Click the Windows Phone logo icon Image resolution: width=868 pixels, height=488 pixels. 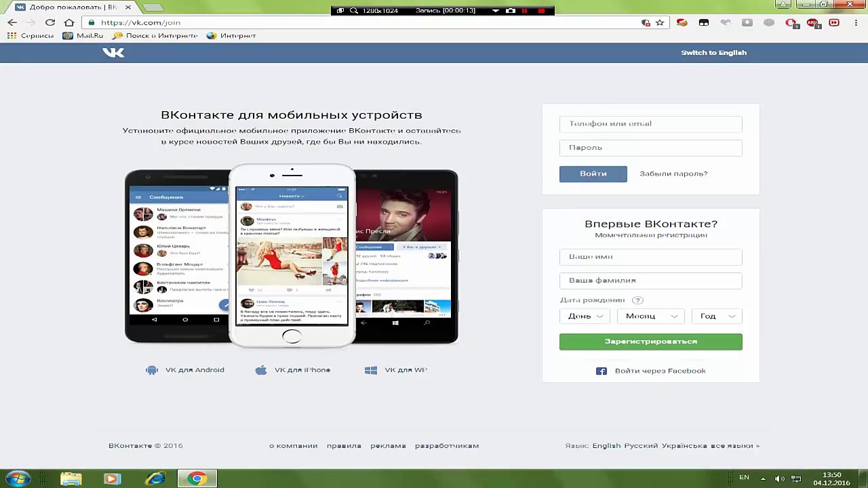coord(371,370)
